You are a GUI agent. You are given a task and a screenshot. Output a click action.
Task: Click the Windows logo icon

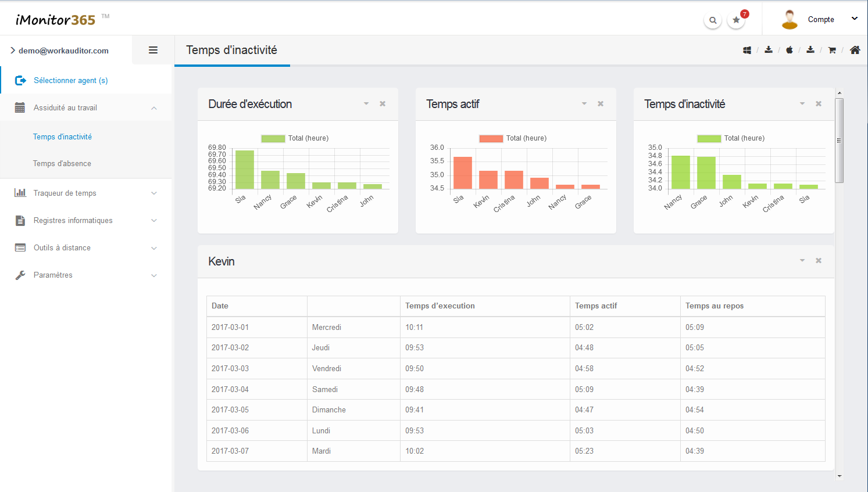[x=747, y=51]
